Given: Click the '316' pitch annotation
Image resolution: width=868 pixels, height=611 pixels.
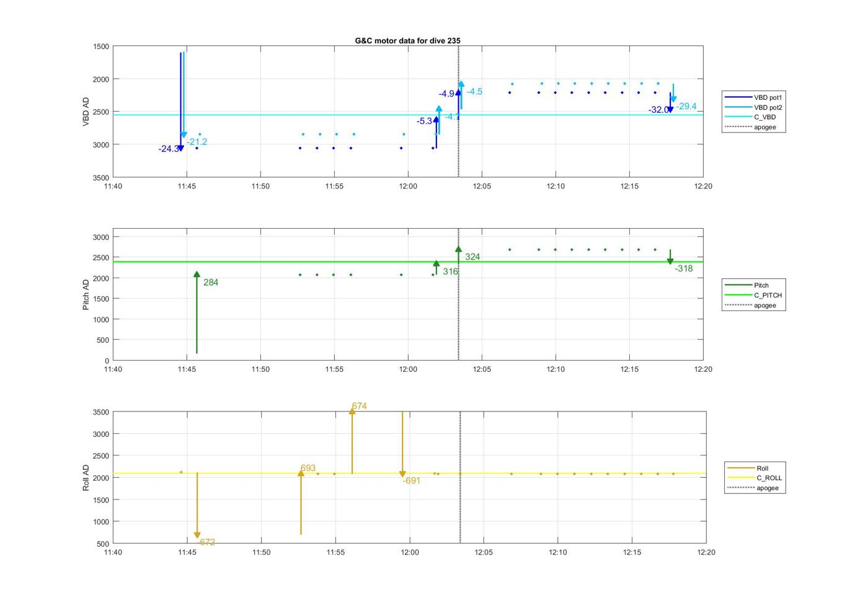Looking at the screenshot, I should (450, 271).
